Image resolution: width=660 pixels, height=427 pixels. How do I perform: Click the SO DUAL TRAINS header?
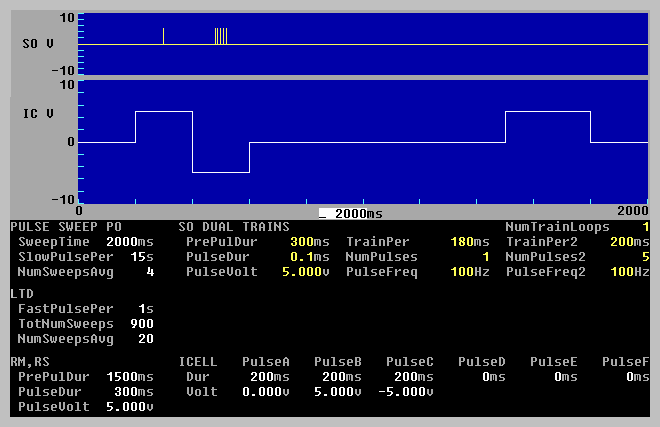233,227
